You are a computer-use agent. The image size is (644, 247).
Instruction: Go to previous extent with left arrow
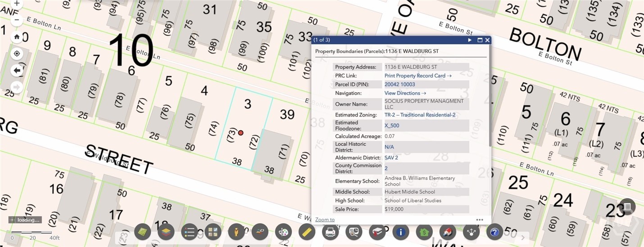pyautogui.click(x=17, y=71)
